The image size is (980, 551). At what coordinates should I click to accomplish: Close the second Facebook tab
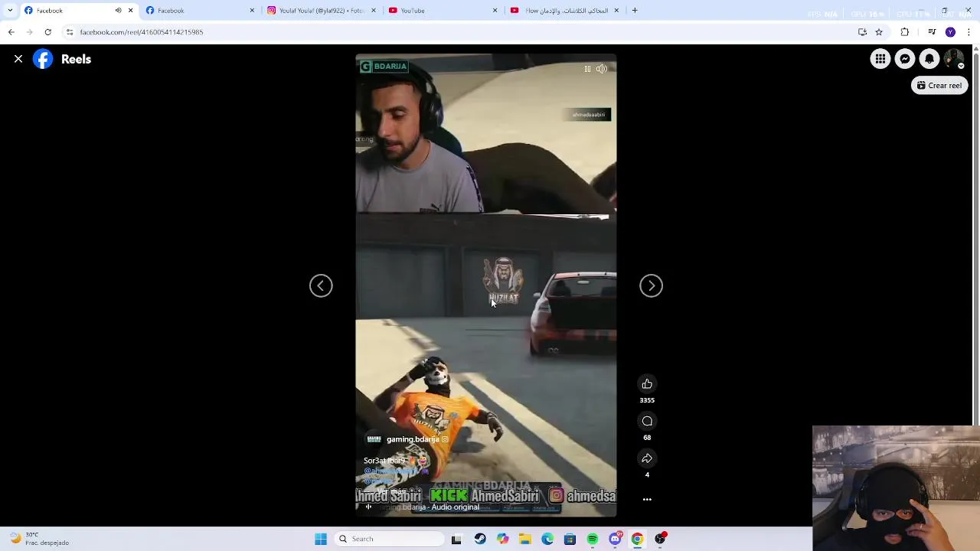click(x=252, y=11)
